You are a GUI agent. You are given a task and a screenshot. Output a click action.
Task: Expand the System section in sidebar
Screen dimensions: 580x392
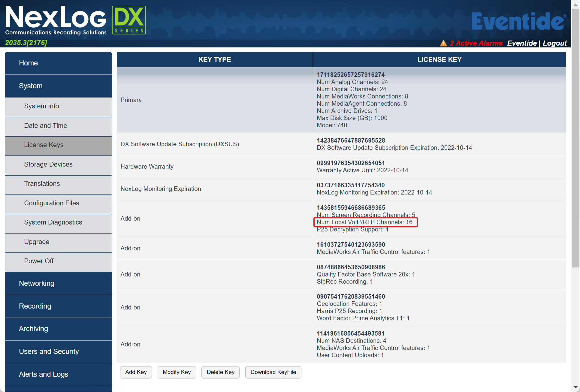coord(30,86)
